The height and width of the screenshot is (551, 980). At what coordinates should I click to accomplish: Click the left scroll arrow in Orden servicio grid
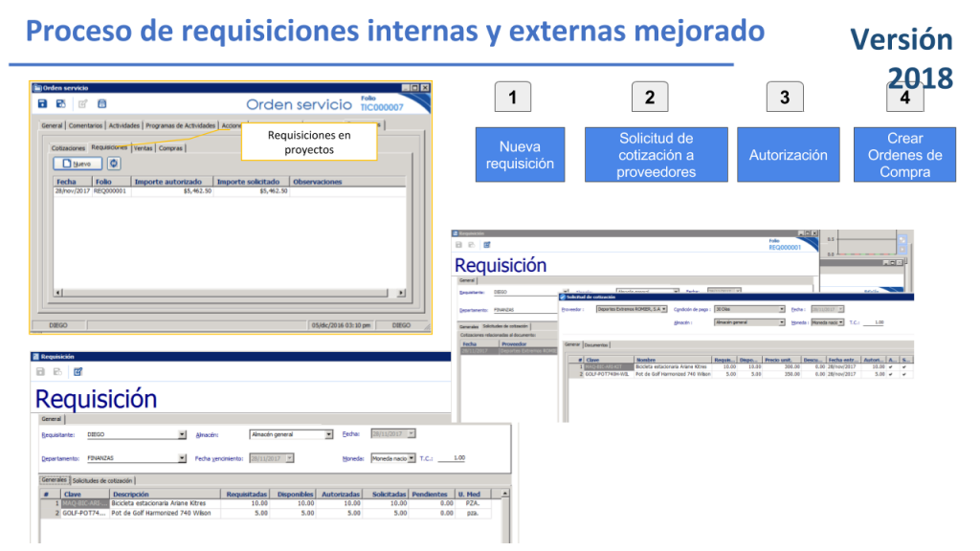58,293
